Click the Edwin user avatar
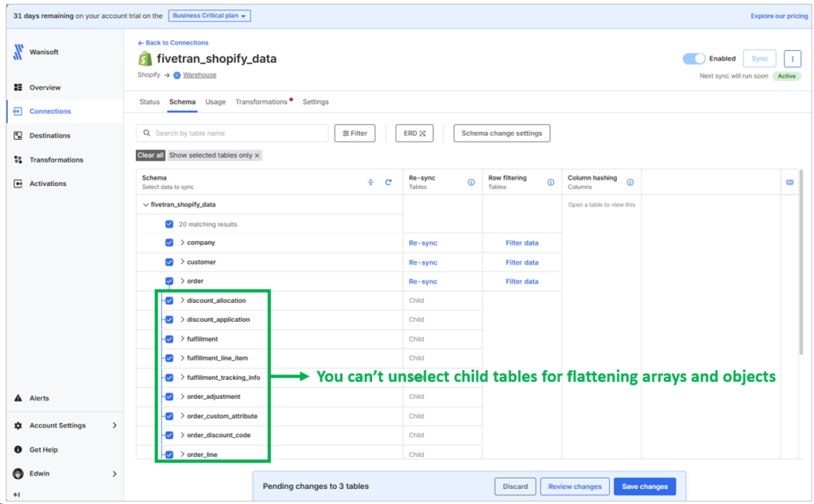The height and width of the screenshot is (504, 814). tap(18, 473)
